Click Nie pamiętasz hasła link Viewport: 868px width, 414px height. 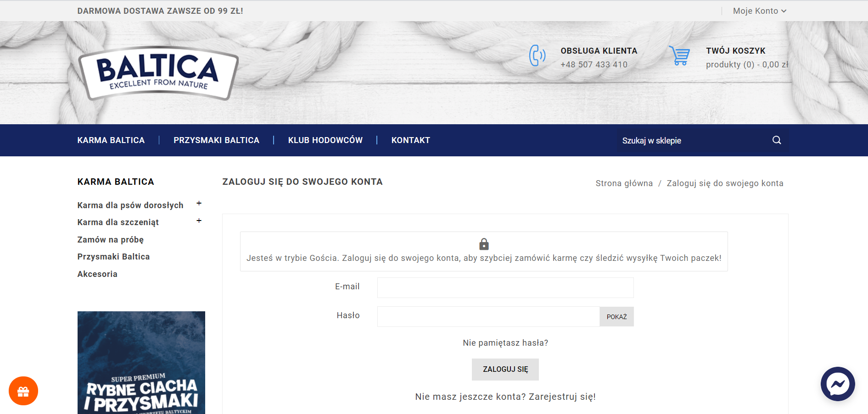point(505,343)
